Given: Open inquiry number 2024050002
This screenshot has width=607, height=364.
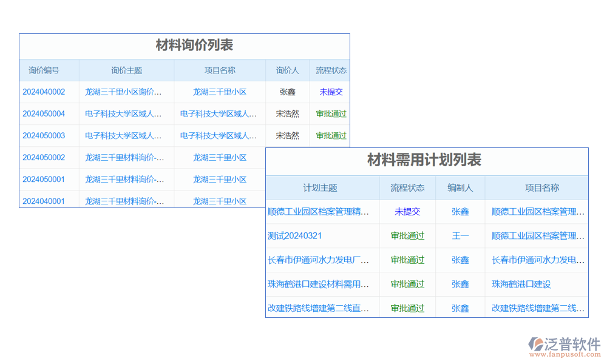Looking at the screenshot, I should point(44,158).
